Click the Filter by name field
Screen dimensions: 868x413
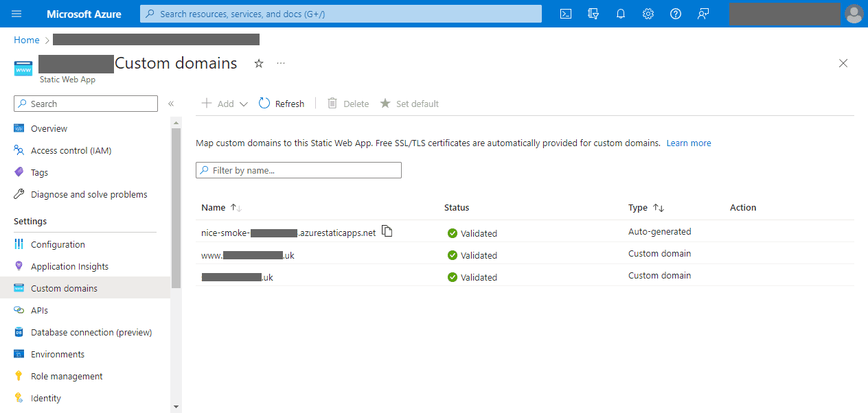point(299,170)
